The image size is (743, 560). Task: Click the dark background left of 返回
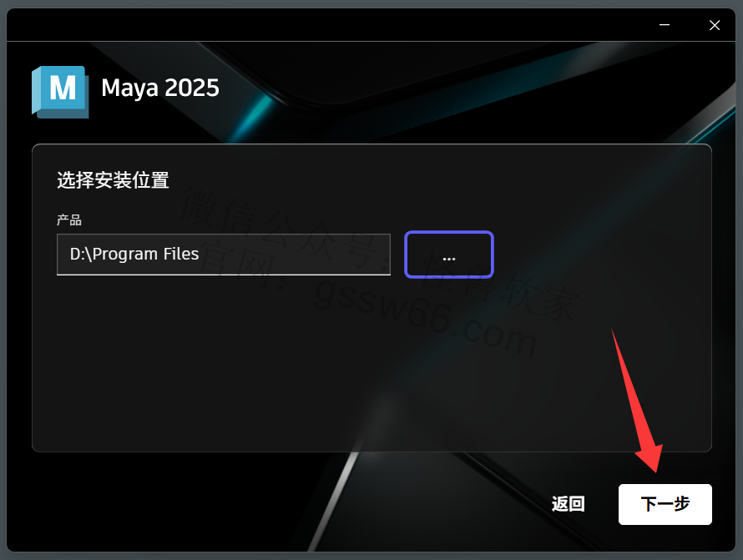(x=427, y=503)
